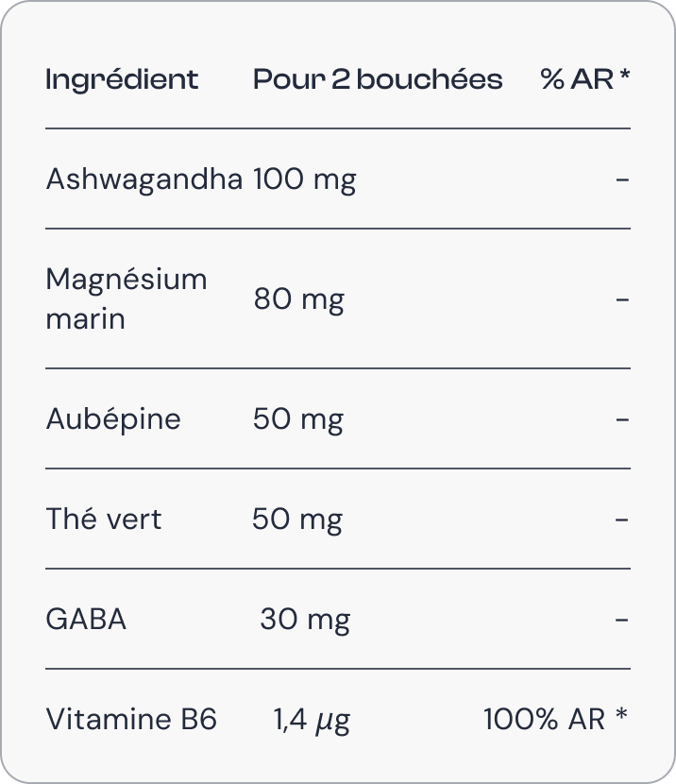Click the dash in Aubépine's AR column
676x784 pixels.
click(x=622, y=419)
